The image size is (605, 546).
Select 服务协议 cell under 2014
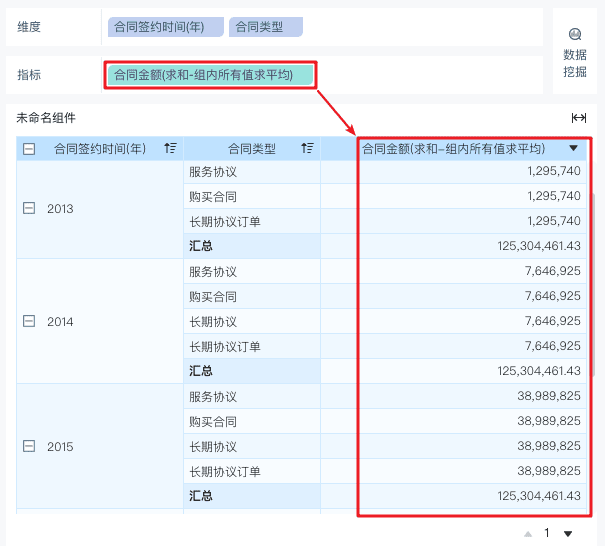[252, 272]
